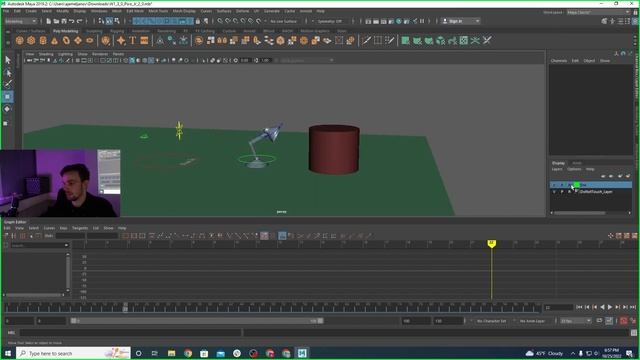Open the Channels menu in Channel Box
Image resolution: width=640 pixels, height=360 pixels.
tap(559, 60)
